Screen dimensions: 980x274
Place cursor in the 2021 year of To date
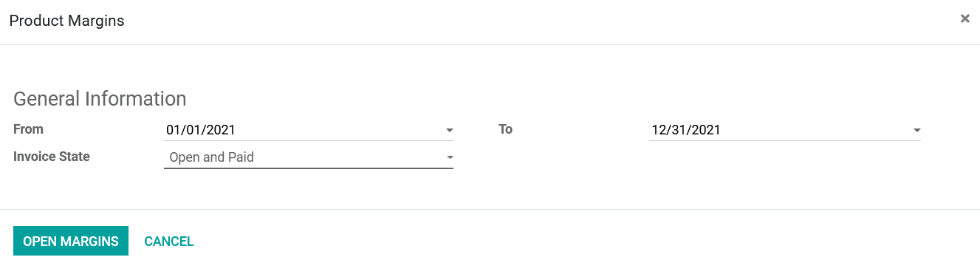(x=705, y=130)
